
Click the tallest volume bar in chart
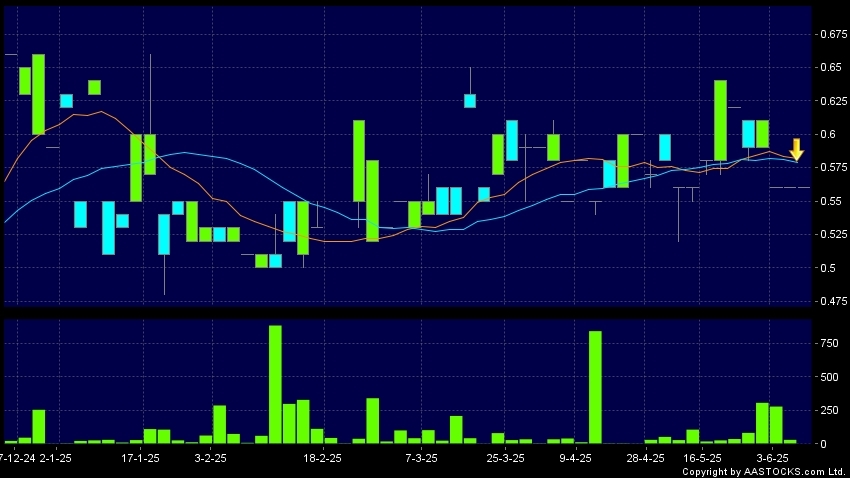tap(275, 384)
